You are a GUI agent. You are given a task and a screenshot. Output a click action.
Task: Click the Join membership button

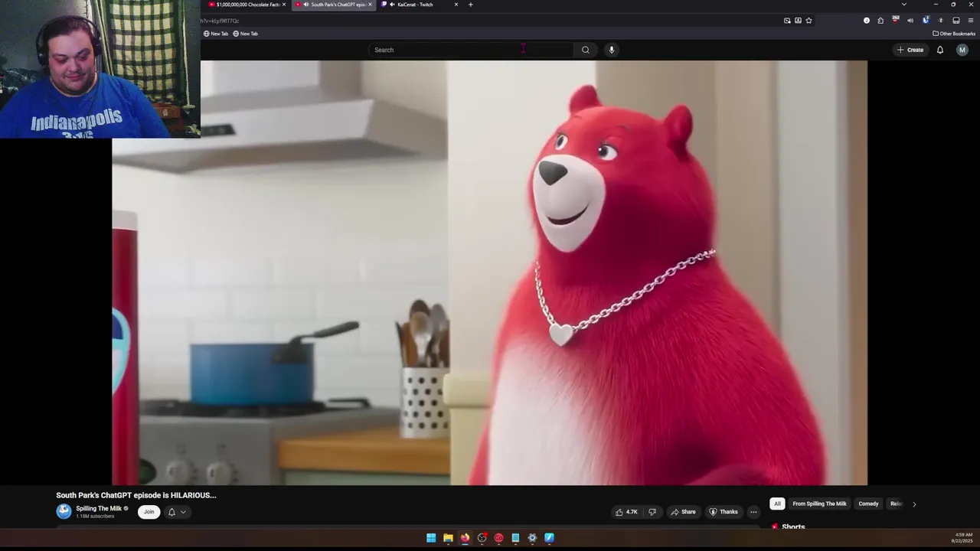pos(149,512)
